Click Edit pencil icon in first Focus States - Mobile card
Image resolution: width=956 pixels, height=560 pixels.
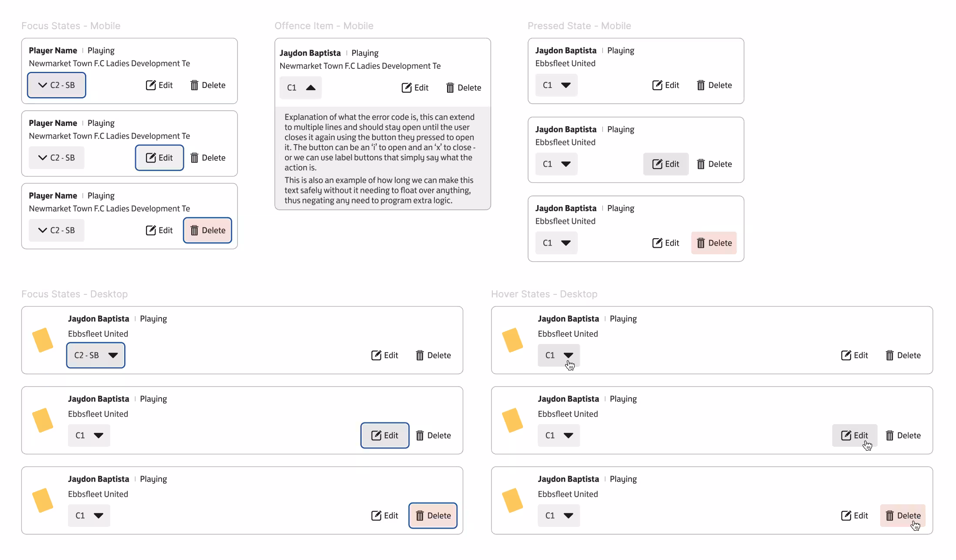[x=151, y=85]
